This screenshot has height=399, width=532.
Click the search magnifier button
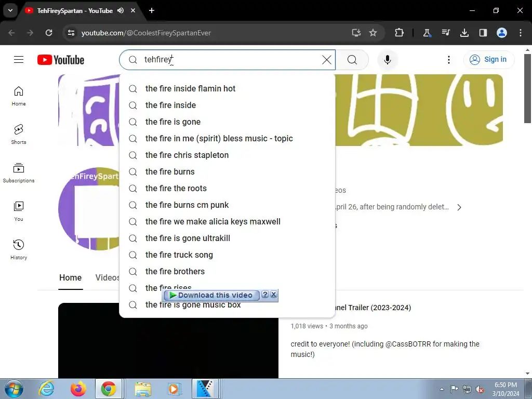352,60
